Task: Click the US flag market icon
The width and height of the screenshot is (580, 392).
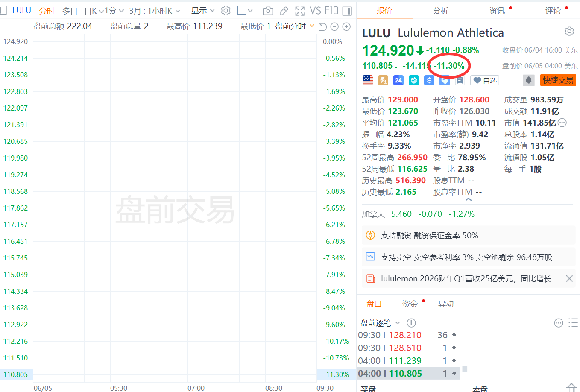Action: pos(367,80)
